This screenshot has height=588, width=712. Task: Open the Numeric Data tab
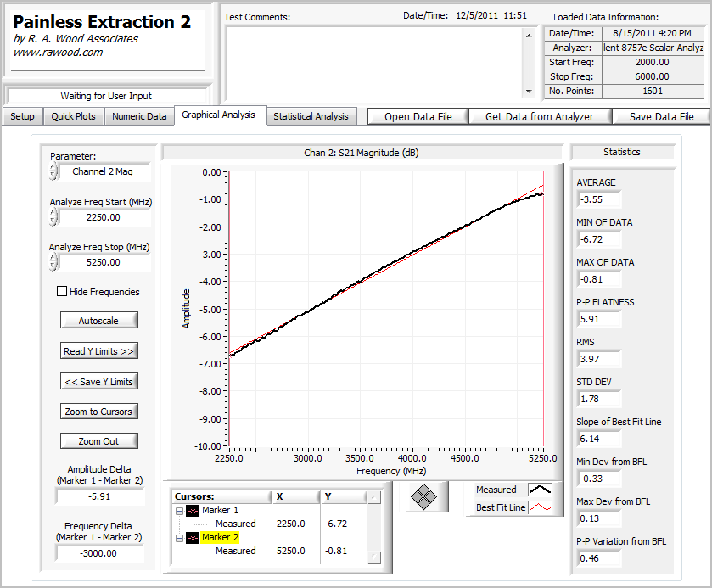(139, 116)
